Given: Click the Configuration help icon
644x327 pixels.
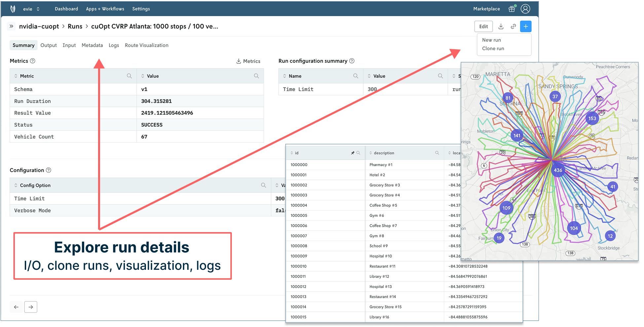Looking at the screenshot, I should point(49,170).
